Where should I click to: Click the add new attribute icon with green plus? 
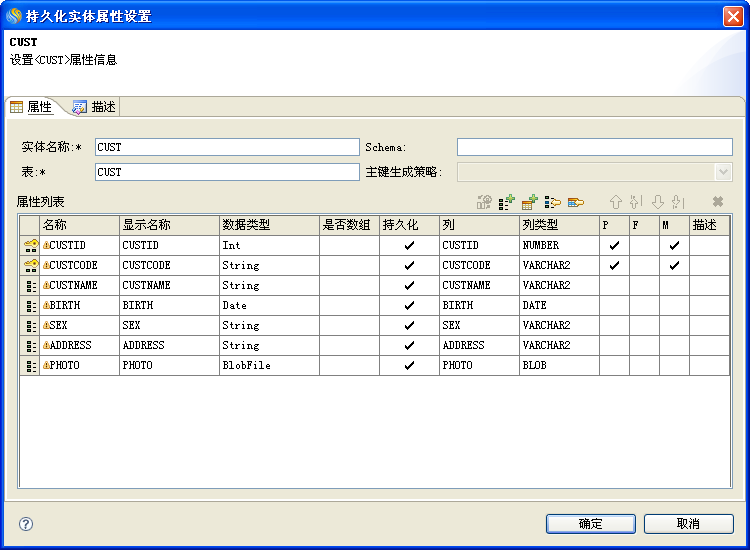pos(507,202)
